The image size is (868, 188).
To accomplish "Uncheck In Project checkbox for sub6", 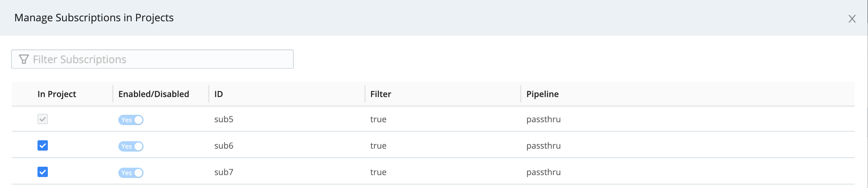I will [x=42, y=146].
